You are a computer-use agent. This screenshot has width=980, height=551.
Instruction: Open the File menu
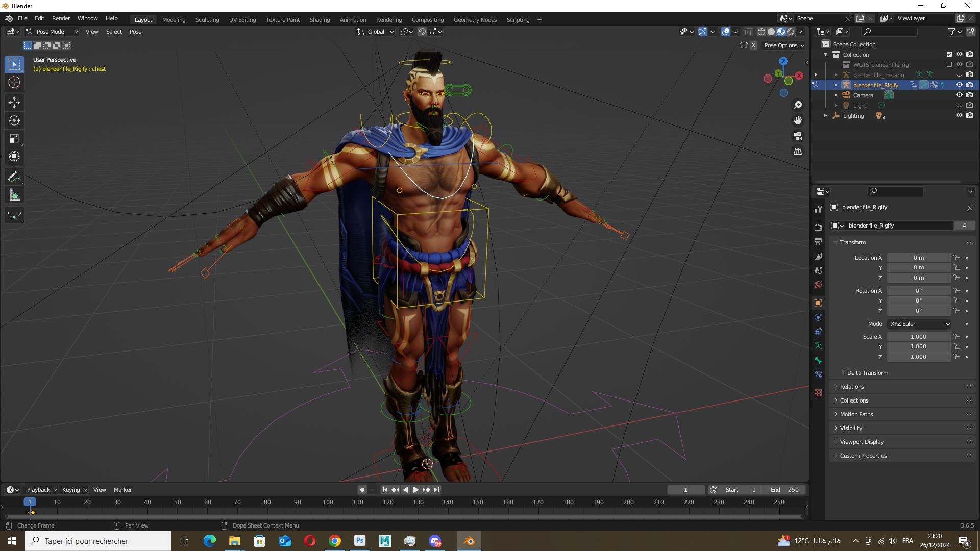click(22, 18)
